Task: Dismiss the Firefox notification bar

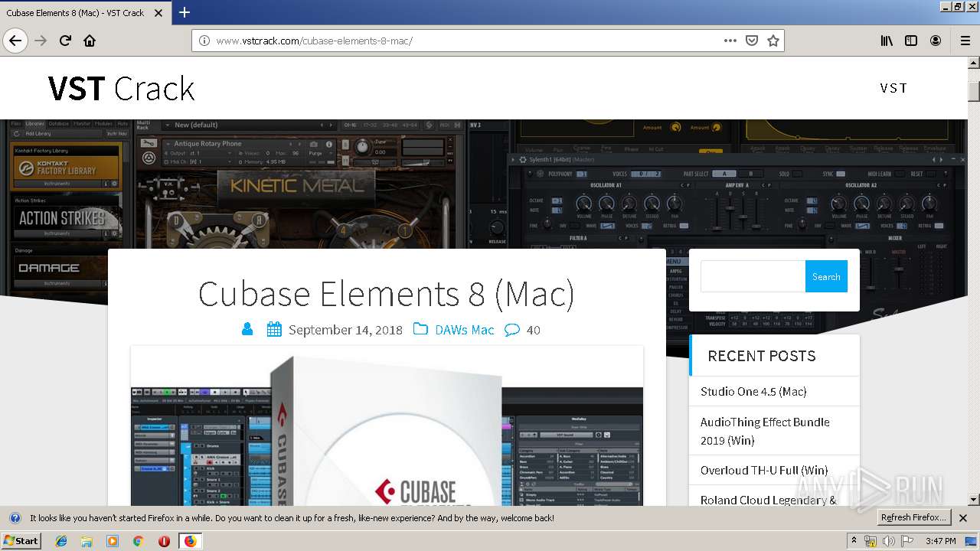Action: coord(963,518)
